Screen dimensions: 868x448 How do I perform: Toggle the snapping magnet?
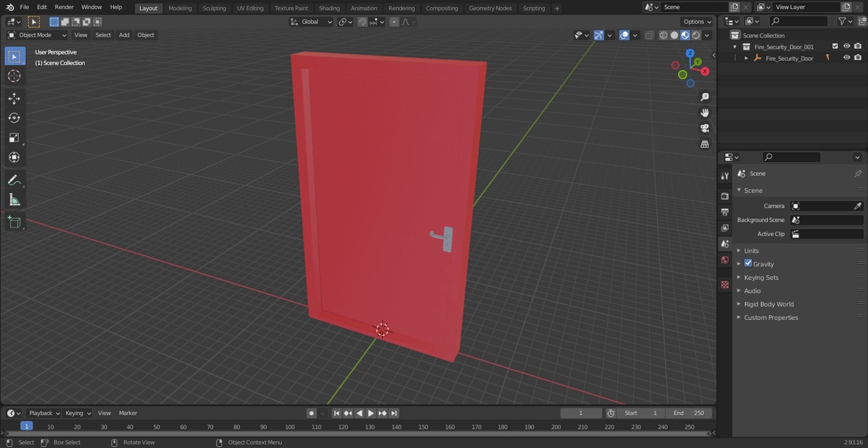(x=362, y=22)
